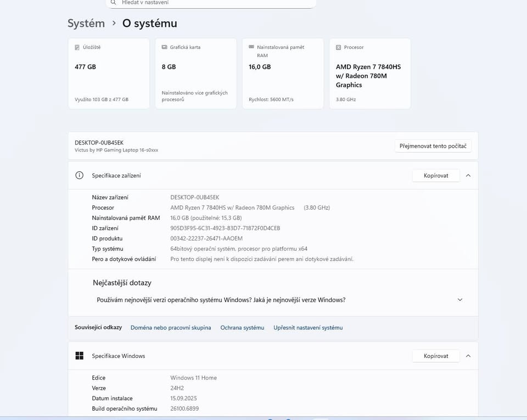Open Doména nebo pracovní skupina link
The height and width of the screenshot is (420, 527).
(171, 328)
